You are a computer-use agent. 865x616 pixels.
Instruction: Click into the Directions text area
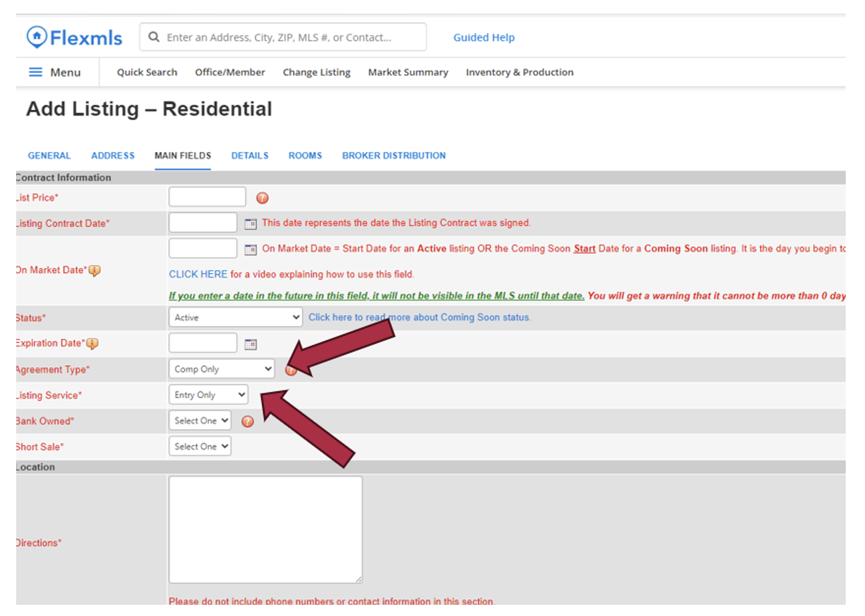click(265, 530)
